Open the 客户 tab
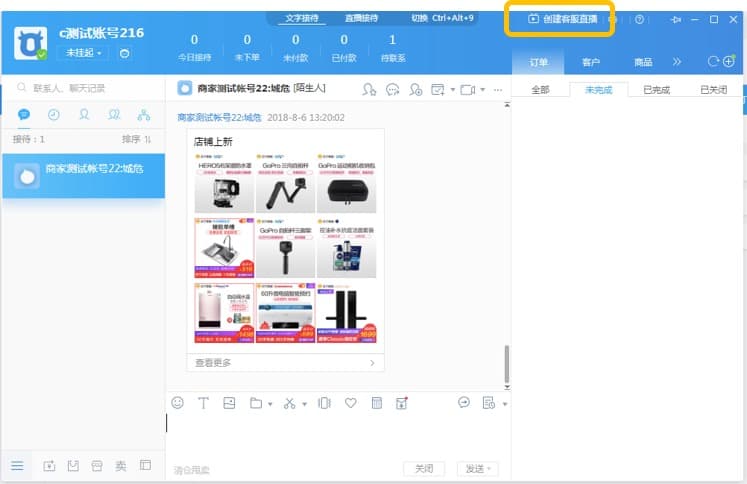 (x=591, y=62)
